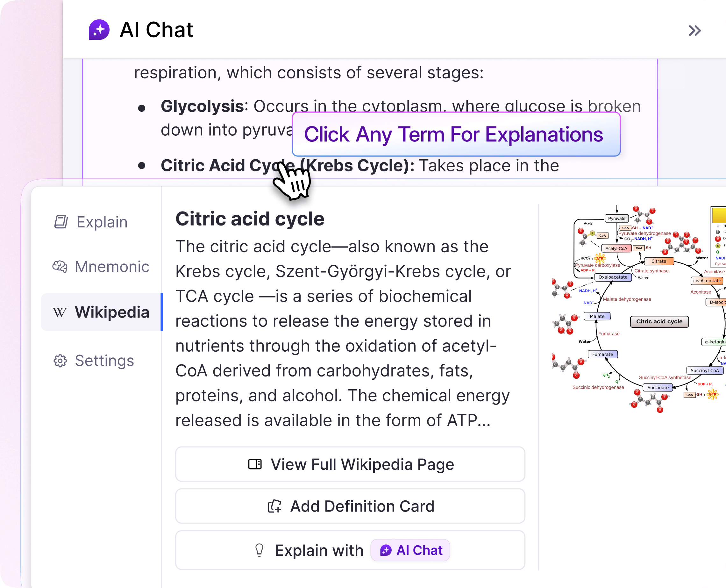Click the page icon beside View Full Wikipedia Page
The height and width of the screenshot is (588, 726).
(255, 464)
